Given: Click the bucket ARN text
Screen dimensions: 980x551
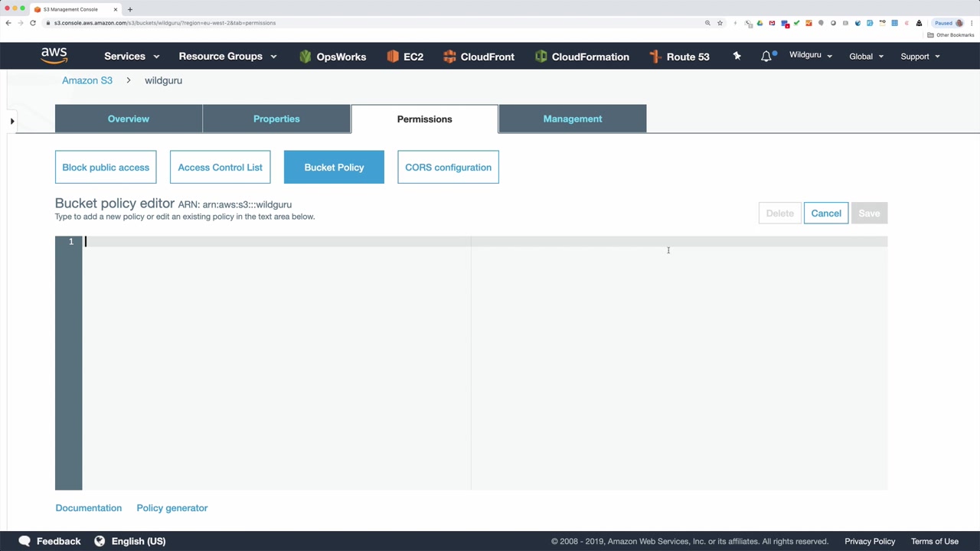Looking at the screenshot, I should click(x=247, y=205).
